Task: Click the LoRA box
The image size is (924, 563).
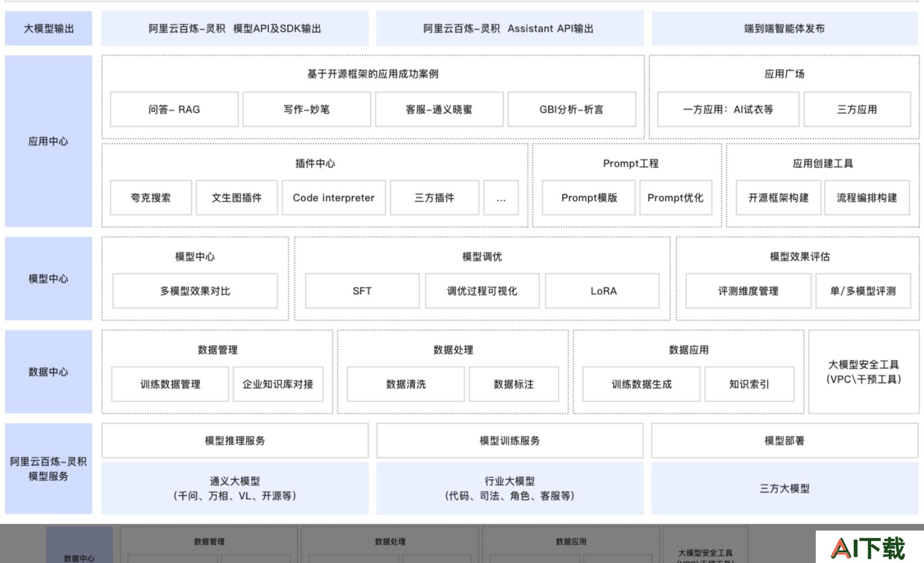Action: tap(603, 291)
